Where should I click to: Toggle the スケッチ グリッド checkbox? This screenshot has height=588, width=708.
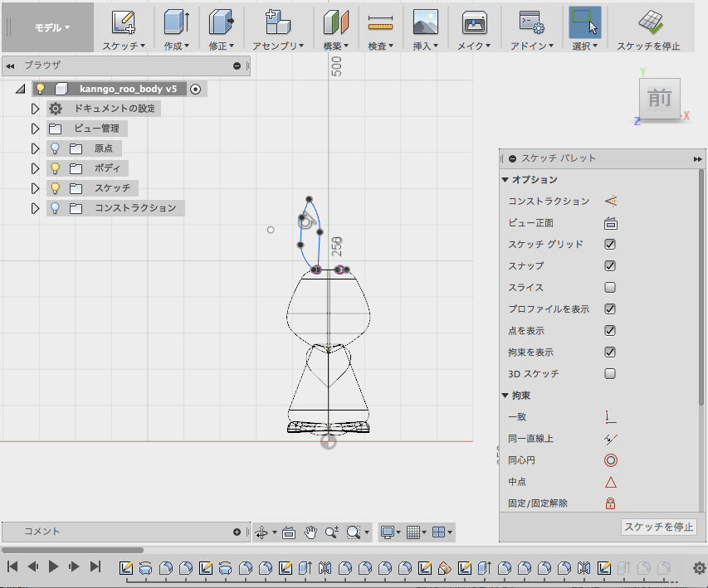(x=610, y=244)
